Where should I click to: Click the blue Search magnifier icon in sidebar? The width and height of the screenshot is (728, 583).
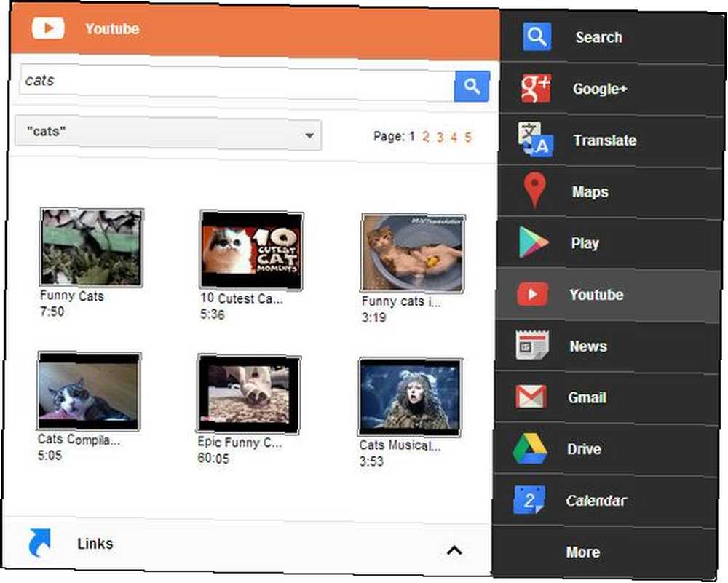[x=537, y=36]
